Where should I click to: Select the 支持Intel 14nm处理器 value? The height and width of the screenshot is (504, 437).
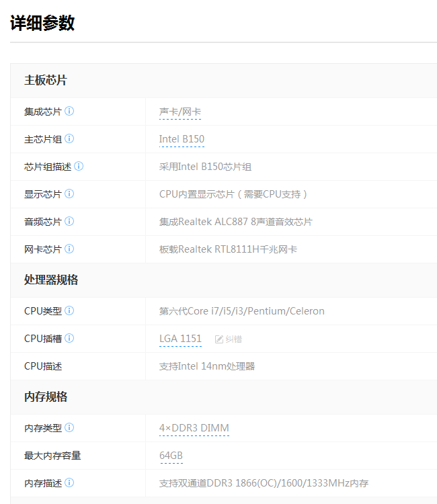(207, 366)
